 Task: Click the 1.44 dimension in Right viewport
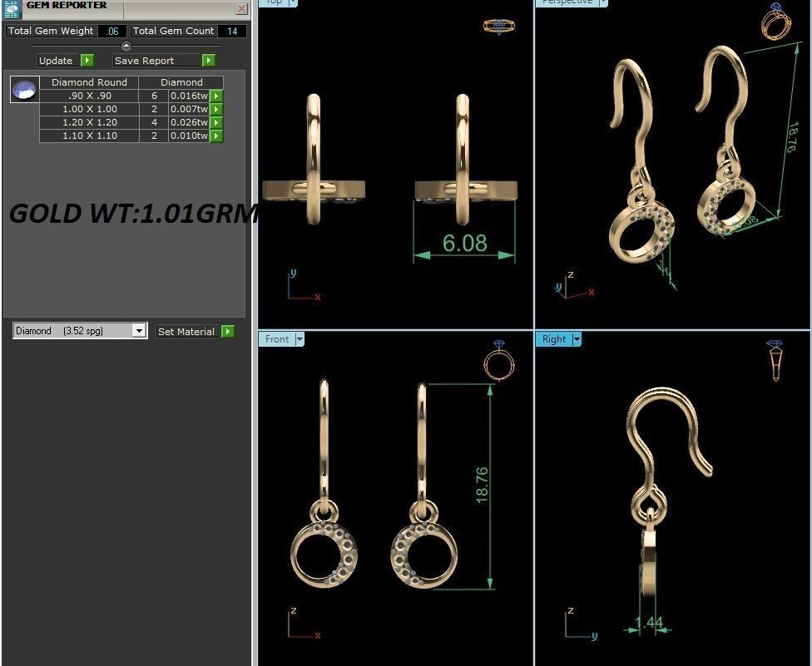[x=648, y=622]
